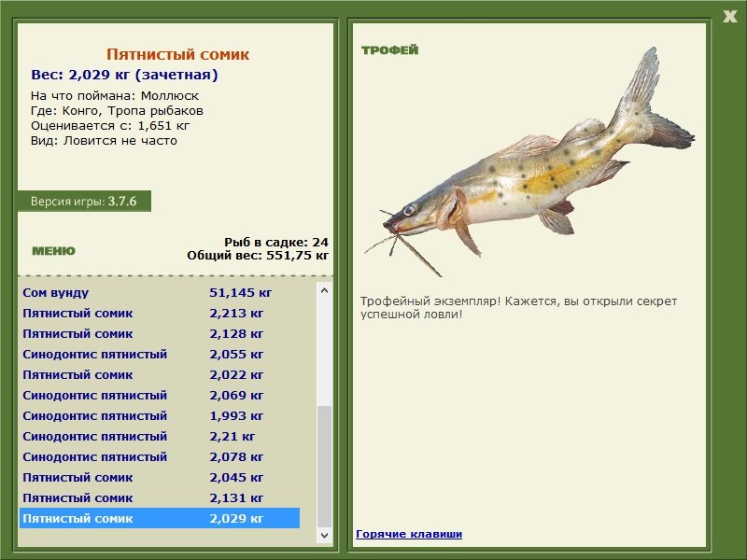The height and width of the screenshot is (560, 747).
Task: Select Синодонтис пятнистый 2,078 кг row
Action: coord(160,456)
